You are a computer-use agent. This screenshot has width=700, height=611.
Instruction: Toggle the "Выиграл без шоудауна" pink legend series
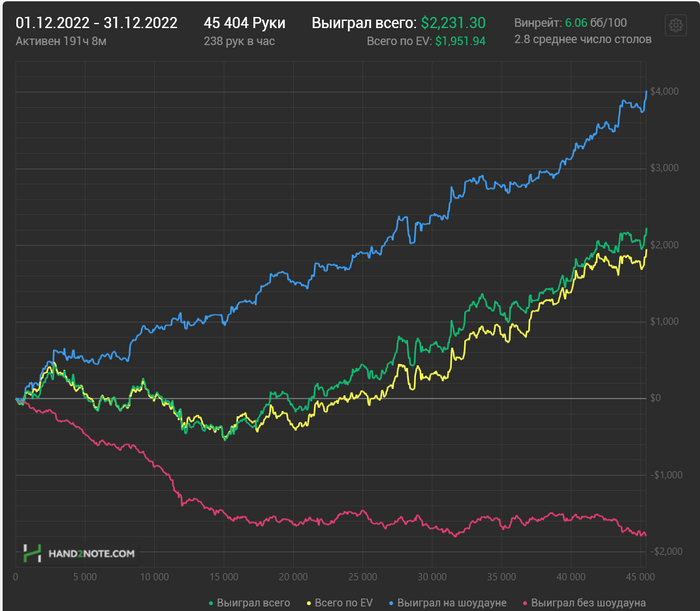pos(584,603)
